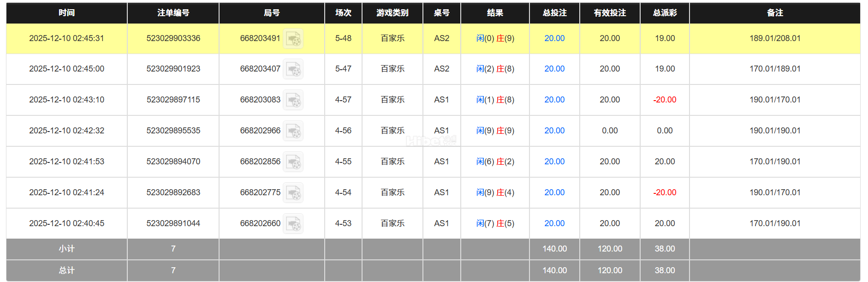The height and width of the screenshot is (282, 868).
Task: Click the 备注 column header
Action: tap(775, 13)
